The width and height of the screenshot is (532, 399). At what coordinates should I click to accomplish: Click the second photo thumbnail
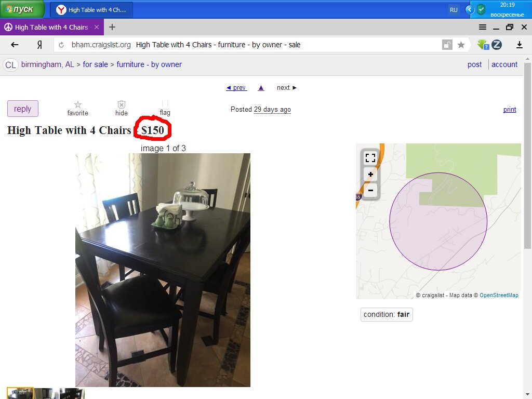pos(46,394)
